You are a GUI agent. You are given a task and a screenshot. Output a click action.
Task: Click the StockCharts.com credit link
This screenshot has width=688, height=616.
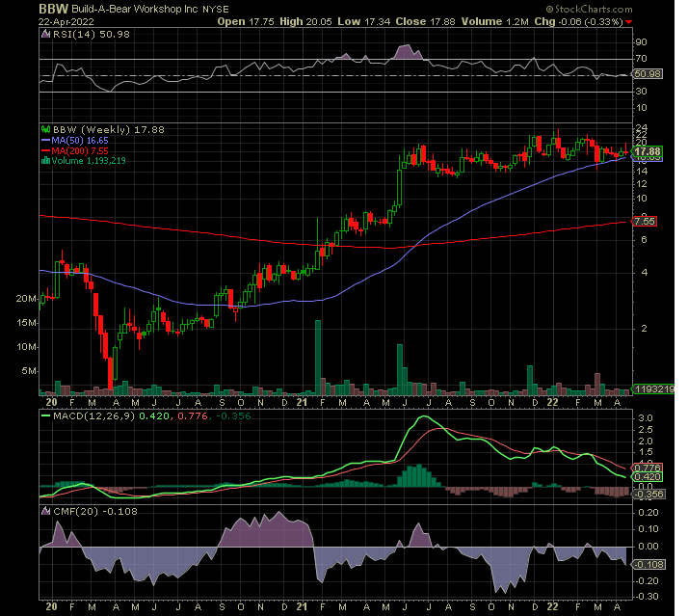590,9
